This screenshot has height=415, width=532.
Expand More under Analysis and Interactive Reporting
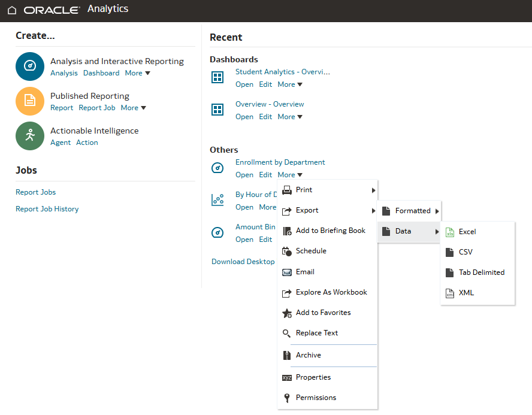[x=137, y=73]
